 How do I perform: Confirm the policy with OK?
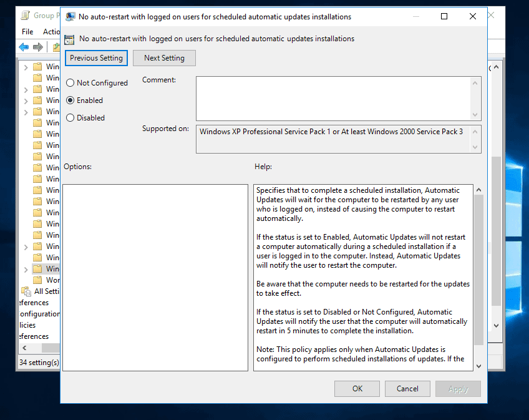click(357, 389)
